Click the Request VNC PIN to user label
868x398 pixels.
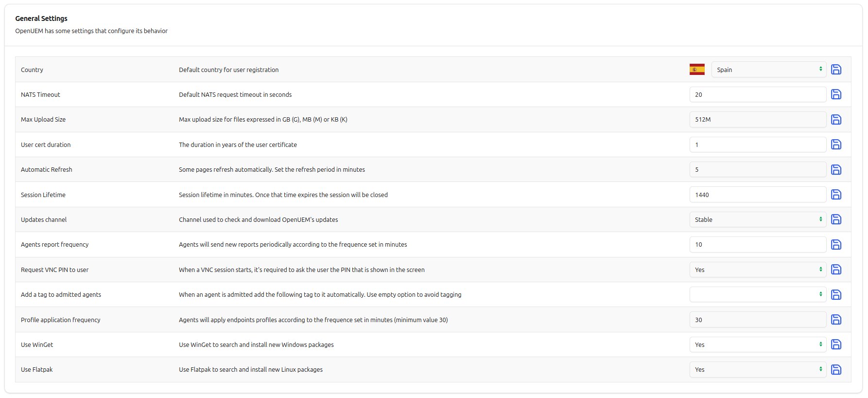click(55, 270)
